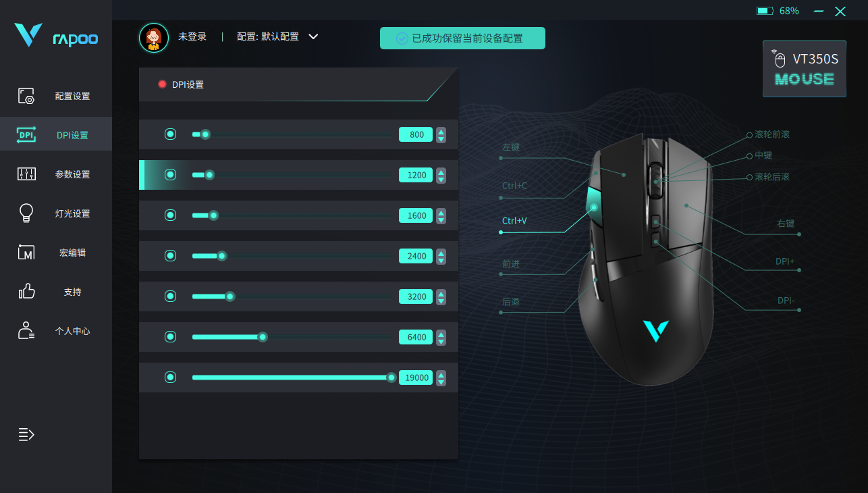Click the 支持 thumbs-up icon
The image size is (868, 493).
[26, 292]
